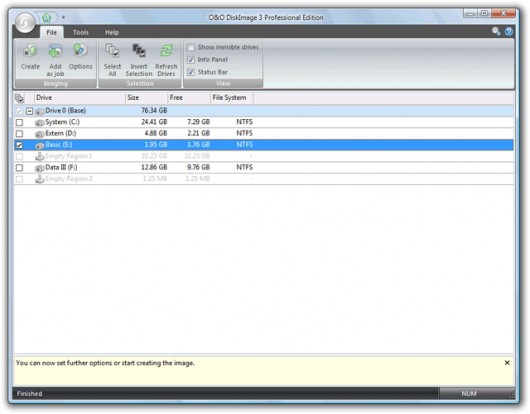Click the drive icon next to System (C:)

40,122
